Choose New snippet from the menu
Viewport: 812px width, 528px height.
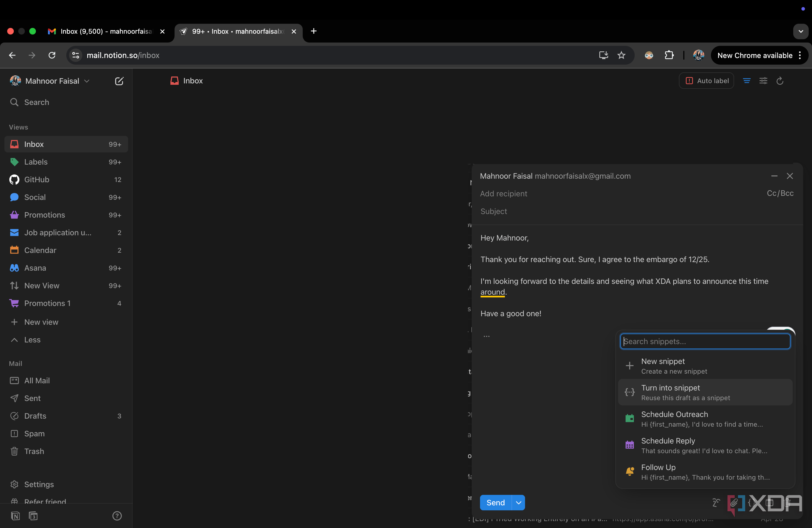point(705,366)
